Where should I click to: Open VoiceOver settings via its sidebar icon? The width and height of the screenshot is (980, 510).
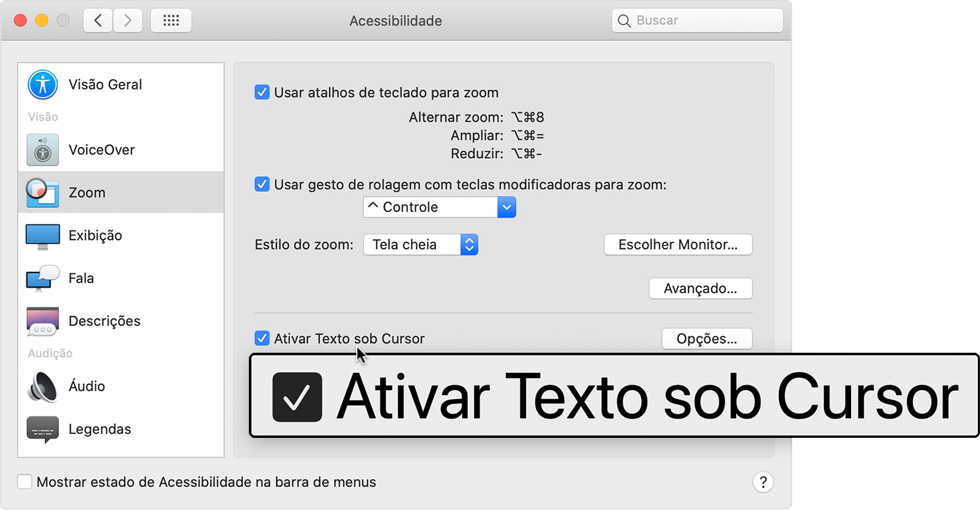(42, 150)
